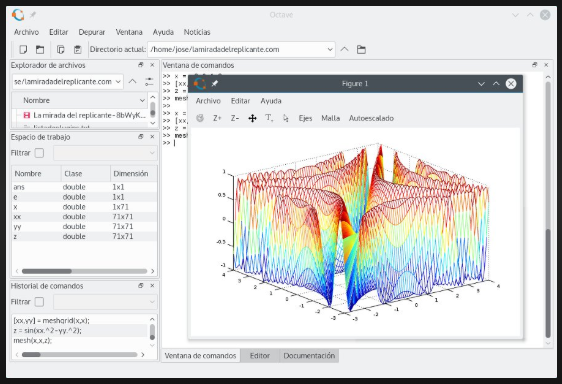Screen dimensions: 562x384
Task: Select variable 'xx' row in workspace
Action: click(85, 217)
